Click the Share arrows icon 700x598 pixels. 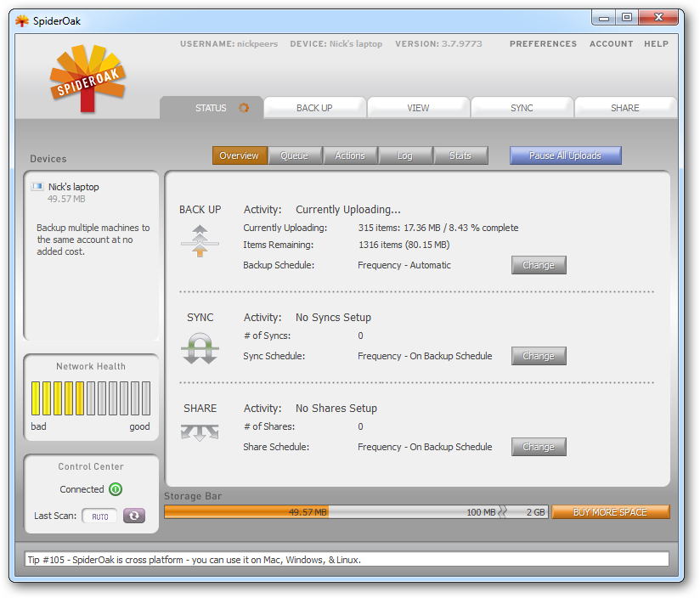click(200, 432)
